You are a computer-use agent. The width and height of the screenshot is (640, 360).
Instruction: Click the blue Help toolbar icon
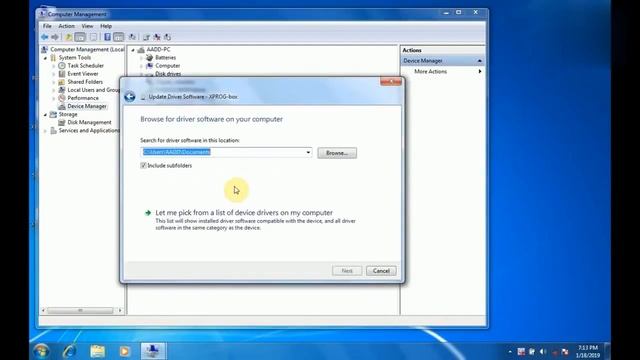[x=107, y=37]
